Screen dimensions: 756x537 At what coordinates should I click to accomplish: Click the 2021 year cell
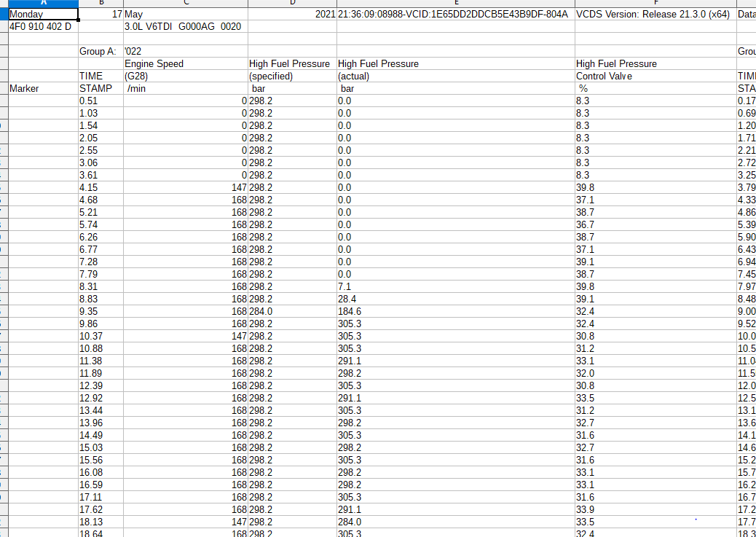point(292,15)
